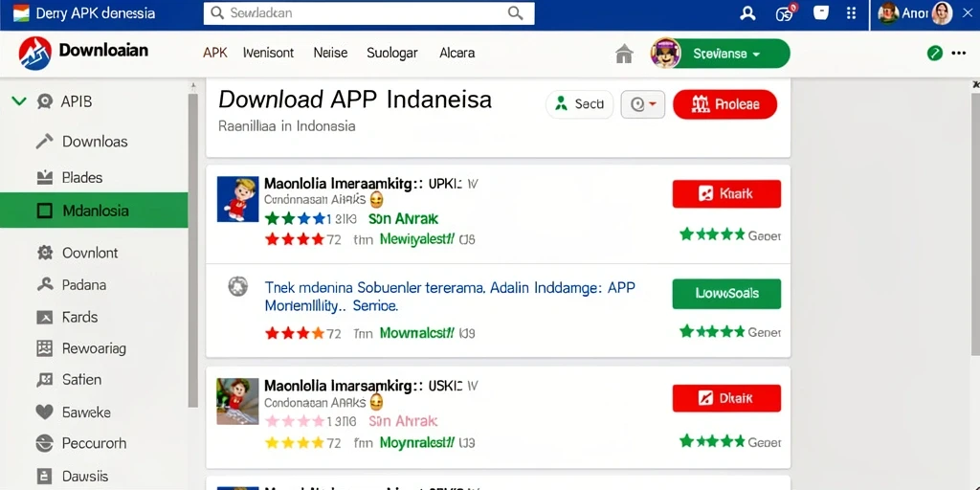Screen dimensions: 980x490
Task: Open the Tnek mdenina Sobuenler link
Action: (450, 297)
